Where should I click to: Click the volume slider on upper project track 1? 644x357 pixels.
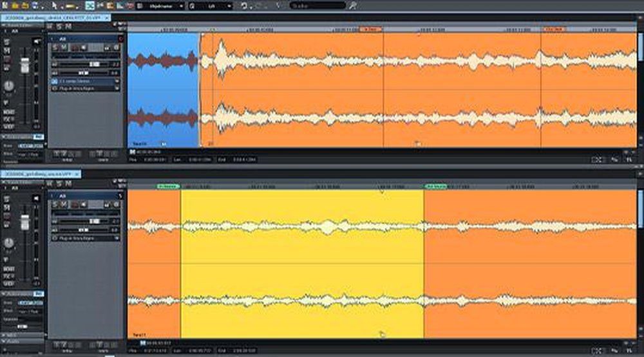pyautogui.click(x=84, y=64)
